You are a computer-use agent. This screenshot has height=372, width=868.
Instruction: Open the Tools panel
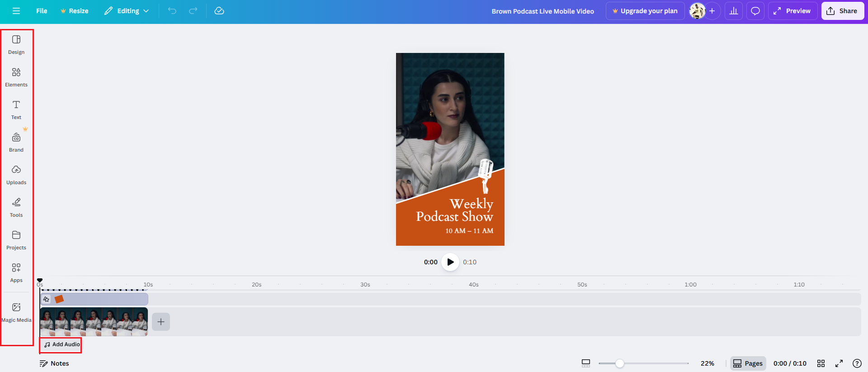coord(16,208)
